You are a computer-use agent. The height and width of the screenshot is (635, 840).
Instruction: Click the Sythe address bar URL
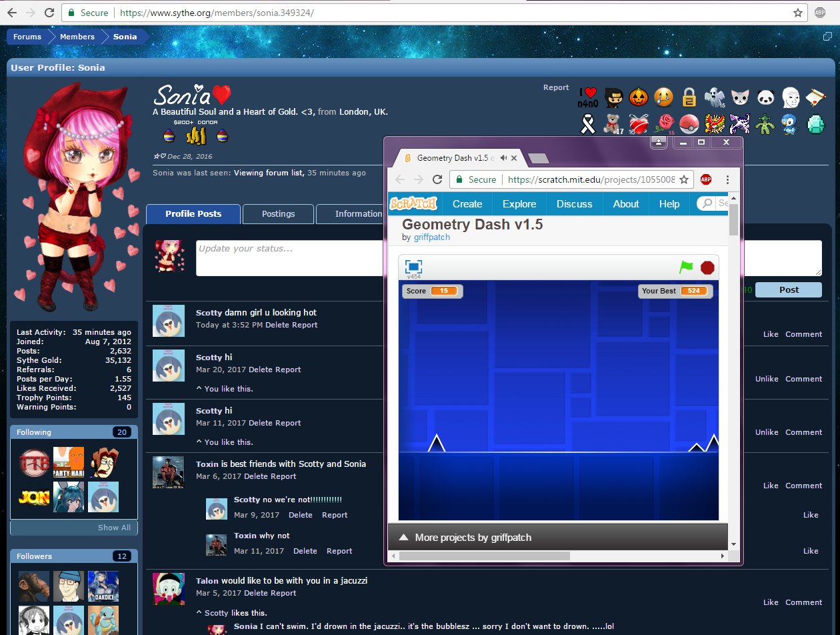[x=217, y=13]
